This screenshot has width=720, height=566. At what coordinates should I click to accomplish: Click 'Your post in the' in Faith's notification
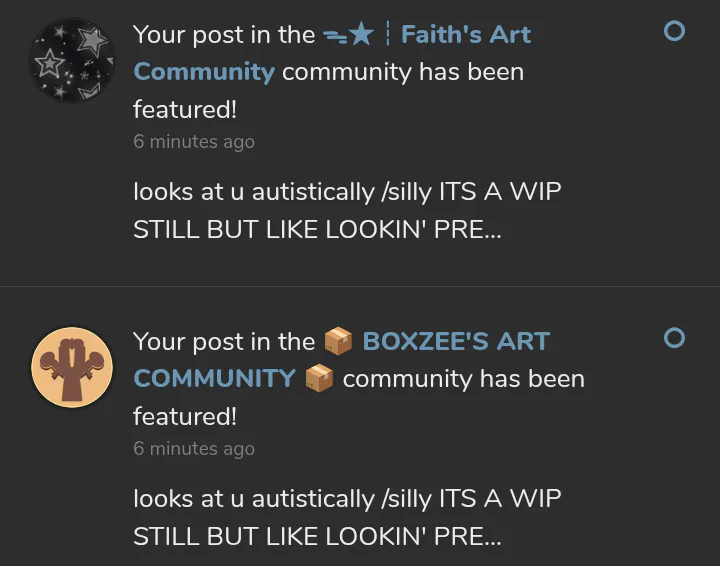224,35
